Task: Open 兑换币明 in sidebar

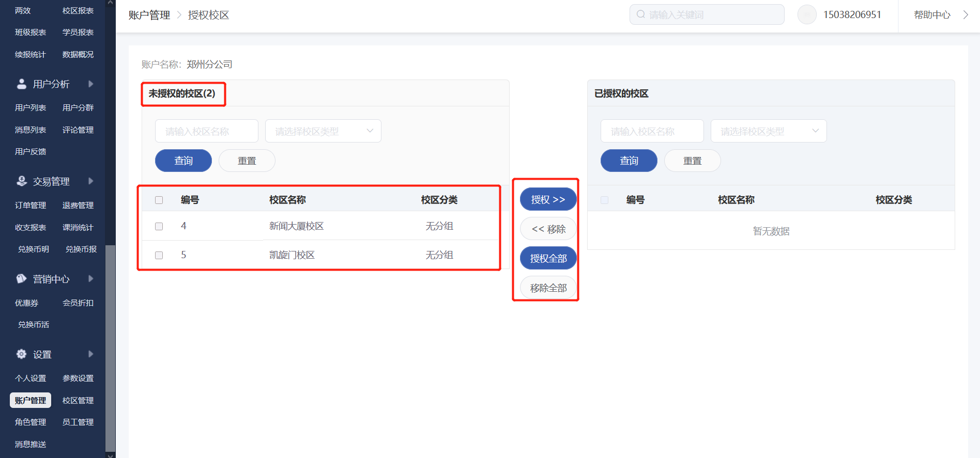Action: coord(34,249)
